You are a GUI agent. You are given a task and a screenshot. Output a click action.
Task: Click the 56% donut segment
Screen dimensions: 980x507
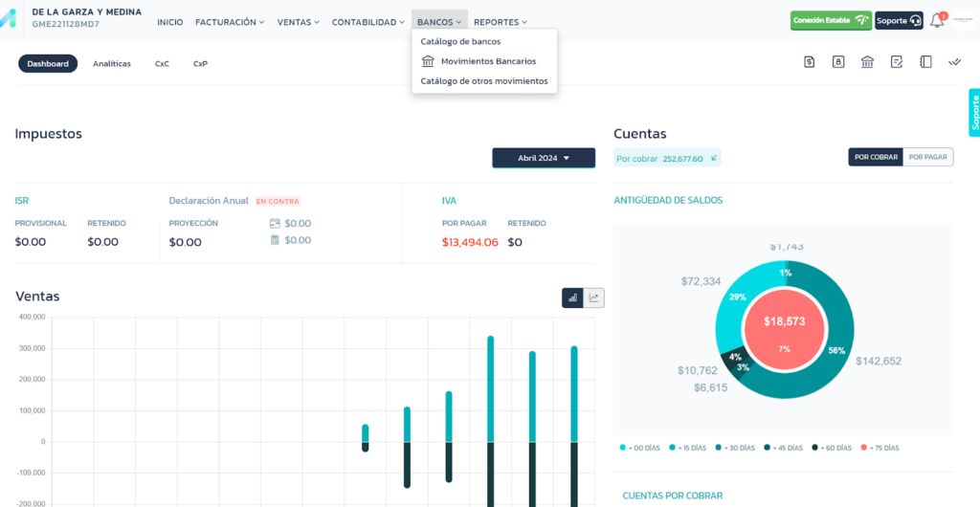(836, 351)
